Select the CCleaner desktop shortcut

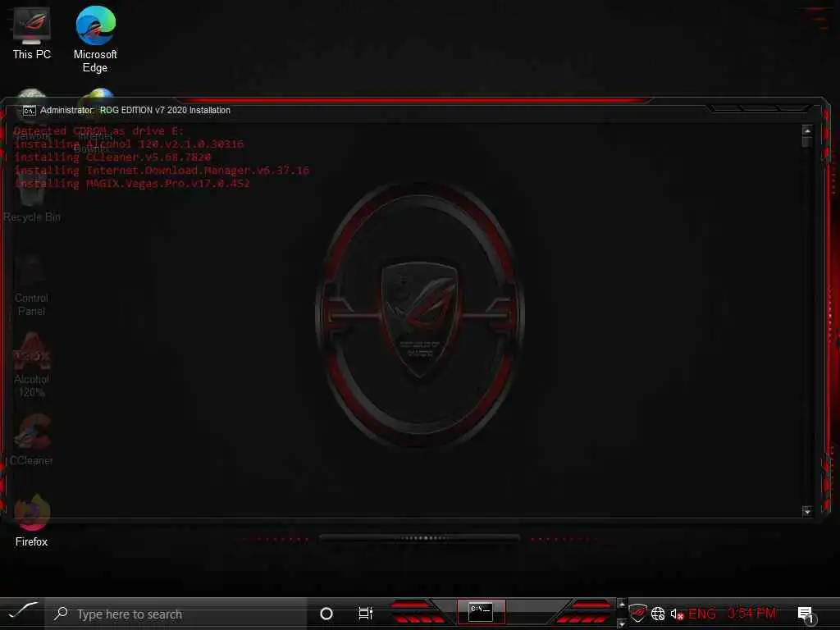click(x=31, y=441)
